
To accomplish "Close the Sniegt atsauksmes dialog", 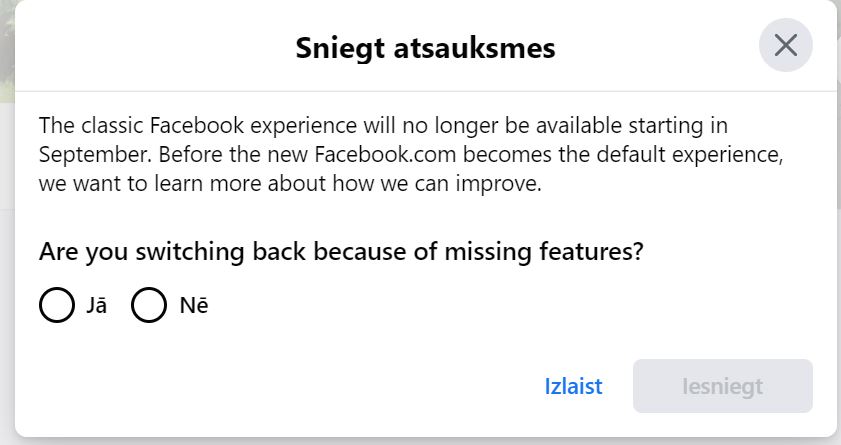I will tap(785, 45).
